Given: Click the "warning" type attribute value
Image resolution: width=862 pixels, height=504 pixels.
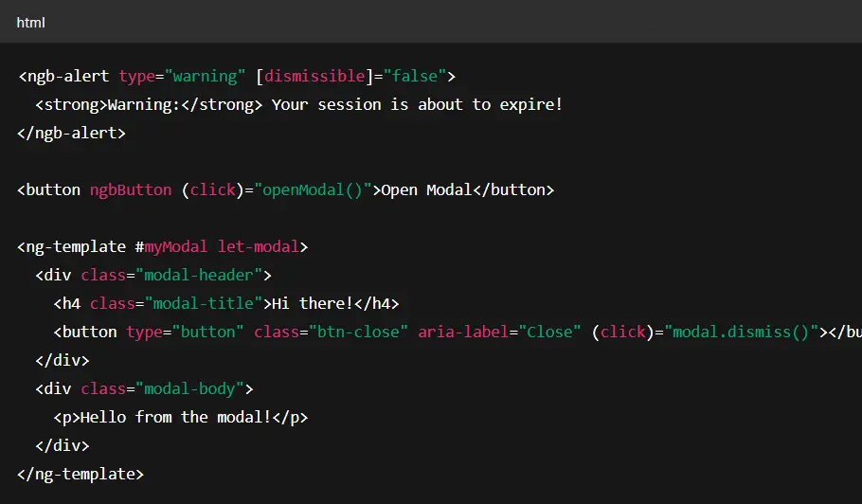Looking at the screenshot, I should (205, 76).
